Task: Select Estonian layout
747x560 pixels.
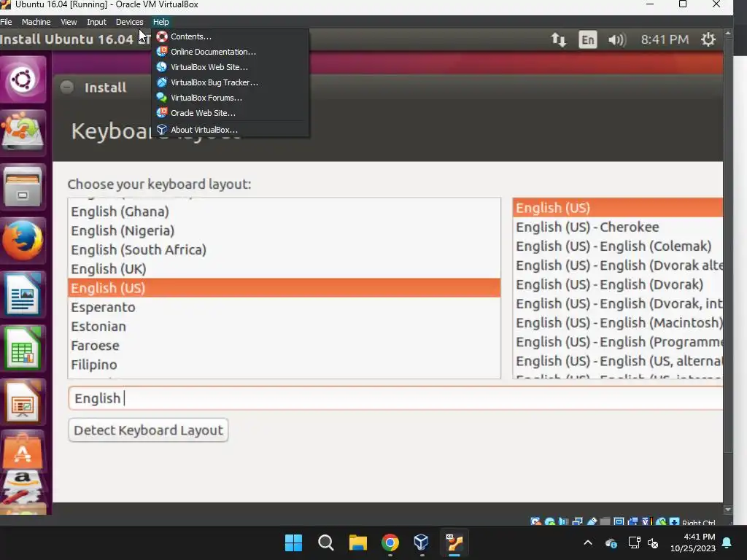Action: [x=284, y=326]
